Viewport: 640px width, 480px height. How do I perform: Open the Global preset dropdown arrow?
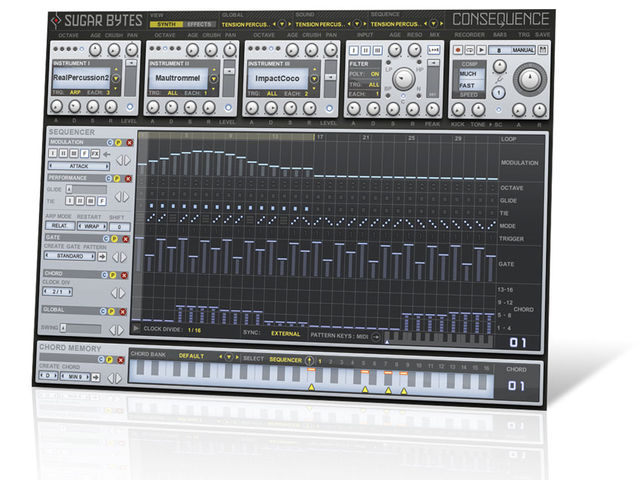pyautogui.click(x=282, y=24)
